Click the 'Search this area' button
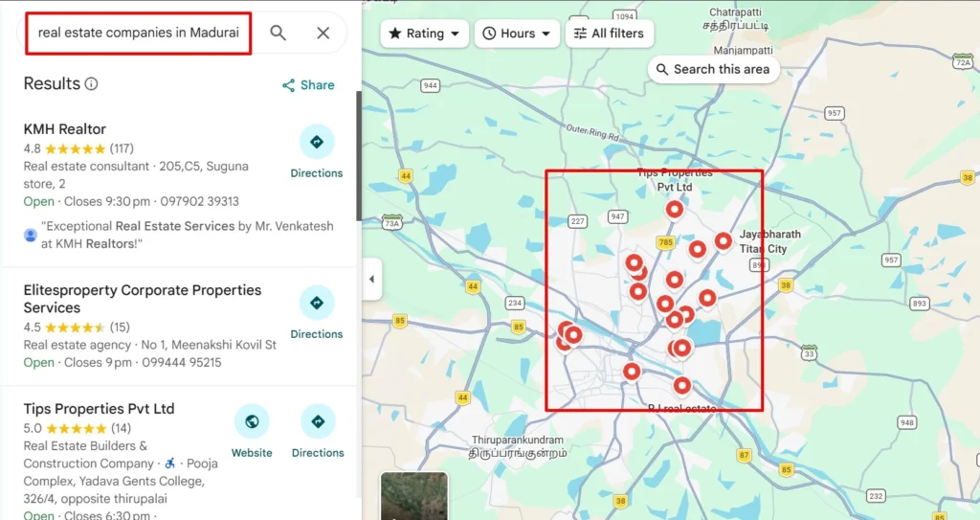The image size is (980, 520). [713, 70]
